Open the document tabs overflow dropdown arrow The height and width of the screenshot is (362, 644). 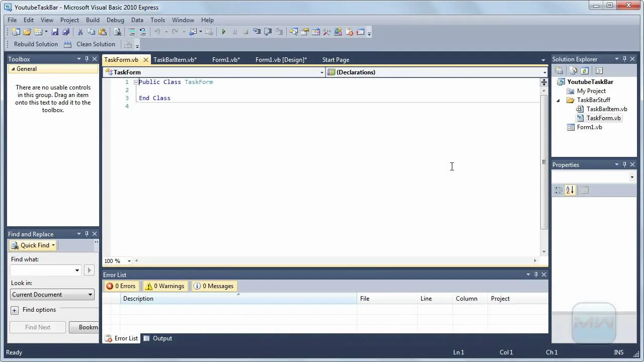point(543,60)
